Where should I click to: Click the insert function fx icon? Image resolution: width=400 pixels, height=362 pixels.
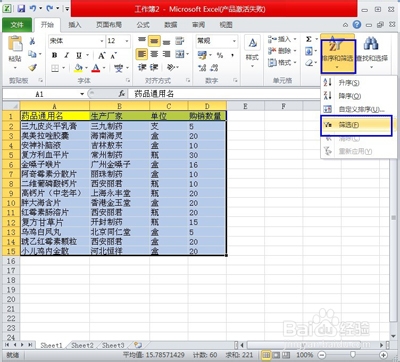pos(122,94)
